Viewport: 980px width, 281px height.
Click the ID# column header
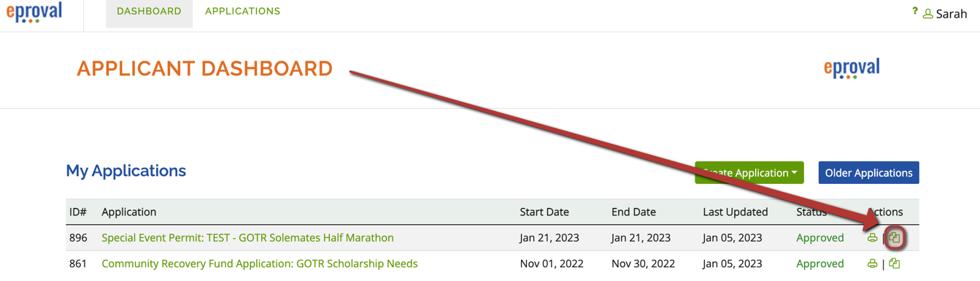click(x=78, y=212)
